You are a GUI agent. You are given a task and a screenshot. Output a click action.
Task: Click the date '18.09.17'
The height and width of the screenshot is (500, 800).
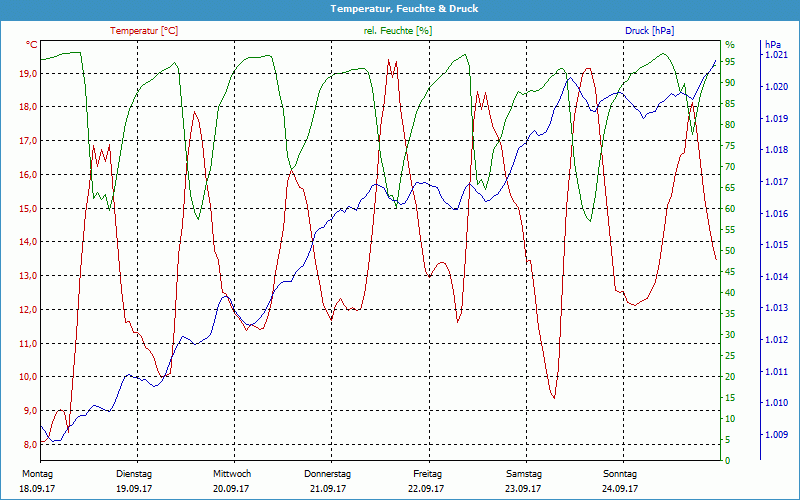tap(37, 489)
